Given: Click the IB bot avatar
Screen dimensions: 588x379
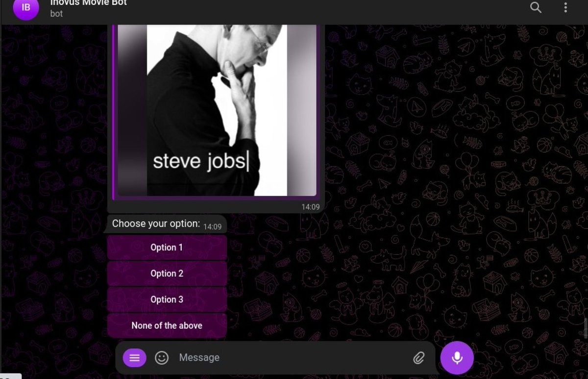Looking at the screenshot, I should (x=26, y=8).
